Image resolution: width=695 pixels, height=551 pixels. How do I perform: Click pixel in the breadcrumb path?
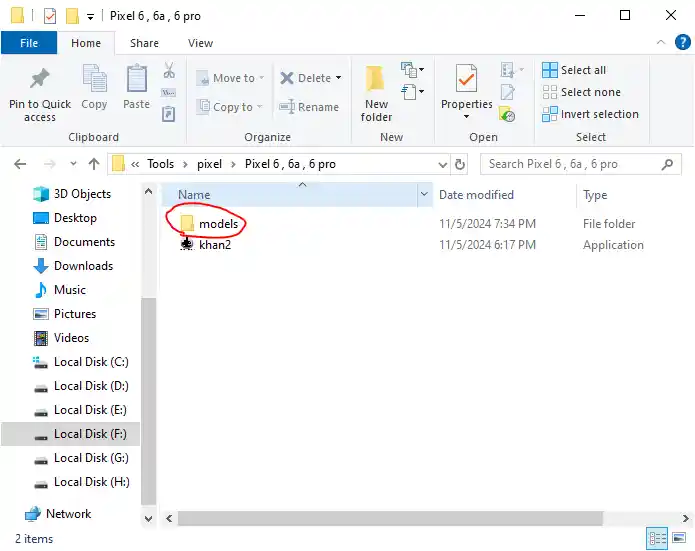pyautogui.click(x=209, y=164)
